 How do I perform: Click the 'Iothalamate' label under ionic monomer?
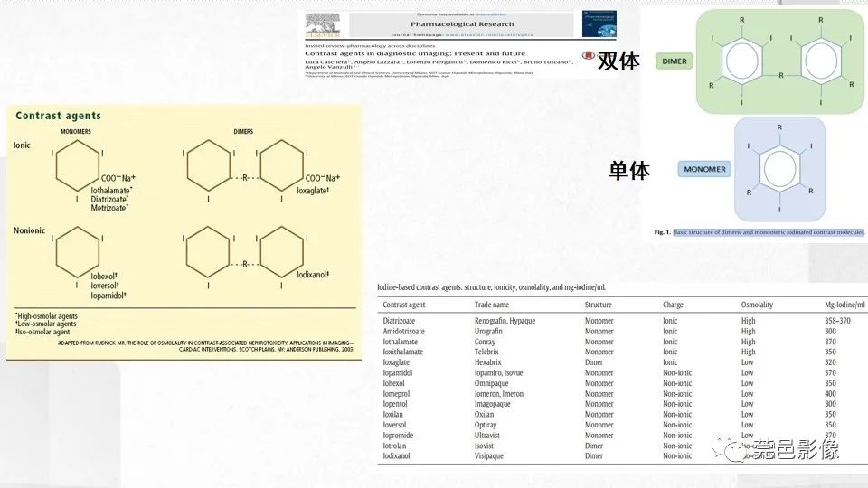(111, 191)
